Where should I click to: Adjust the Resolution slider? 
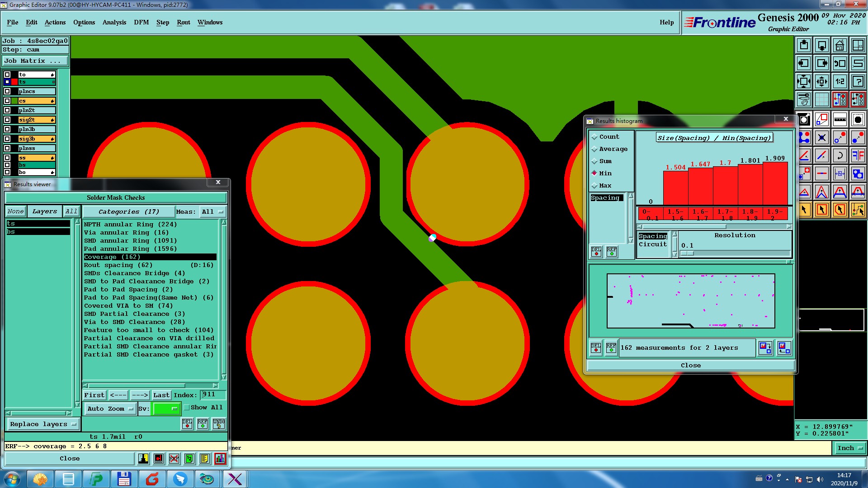point(687,253)
